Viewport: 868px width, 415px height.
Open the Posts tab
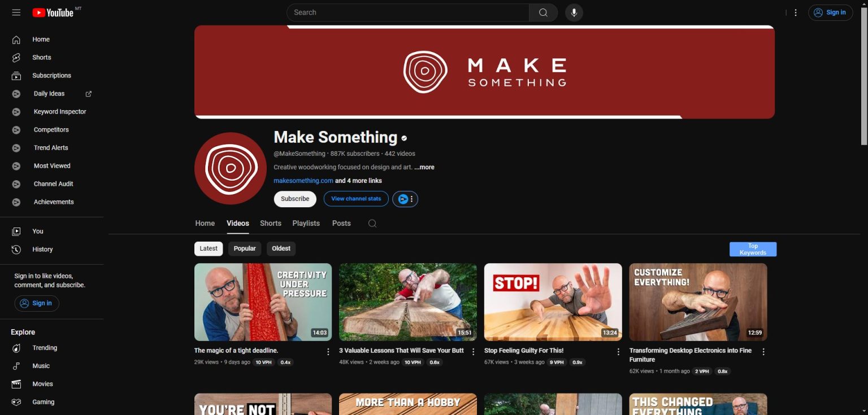click(341, 223)
